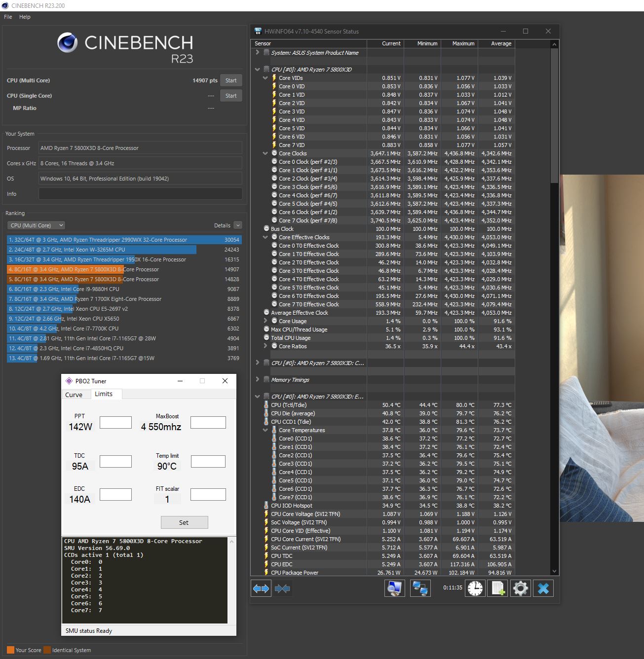Collapse the CPU [#0]: AMD Ryzen 7 5800X3D group

click(257, 70)
